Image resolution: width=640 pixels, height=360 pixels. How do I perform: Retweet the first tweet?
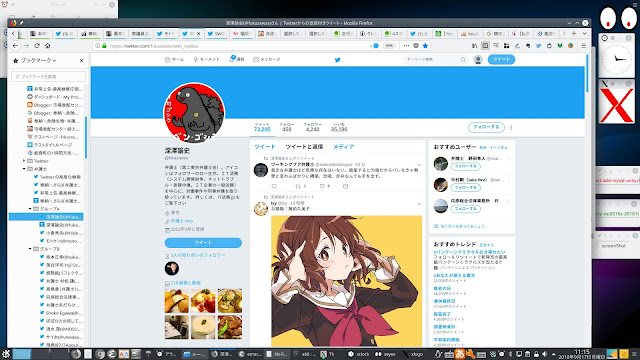298,187
